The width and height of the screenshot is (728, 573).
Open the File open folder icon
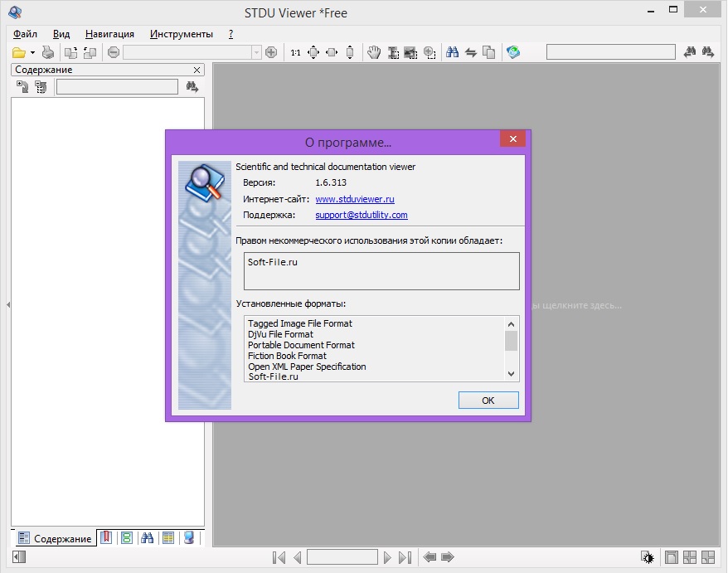coord(18,53)
